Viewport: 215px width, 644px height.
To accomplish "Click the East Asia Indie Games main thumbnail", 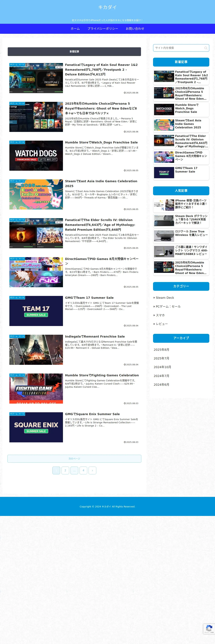I will coord(36,194).
